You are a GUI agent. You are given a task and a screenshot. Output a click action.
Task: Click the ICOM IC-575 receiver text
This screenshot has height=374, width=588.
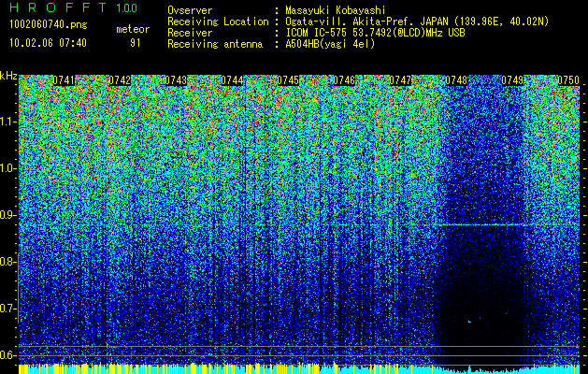375,33
